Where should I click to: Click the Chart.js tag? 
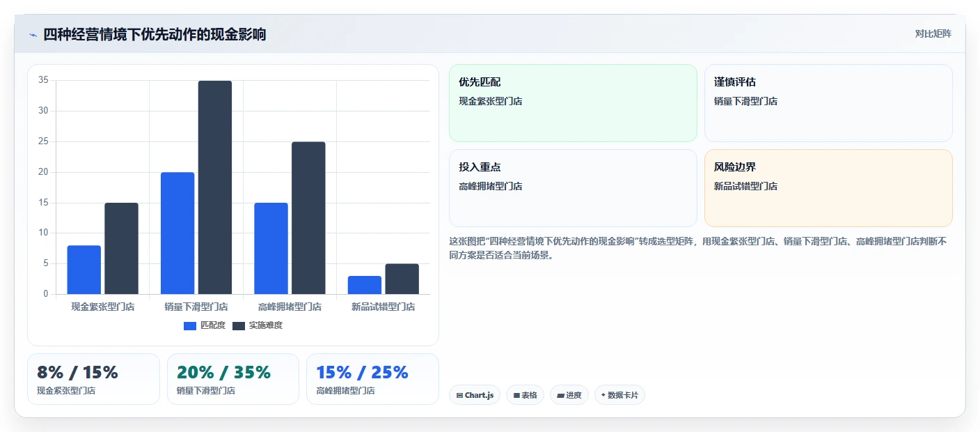[475, 395]
